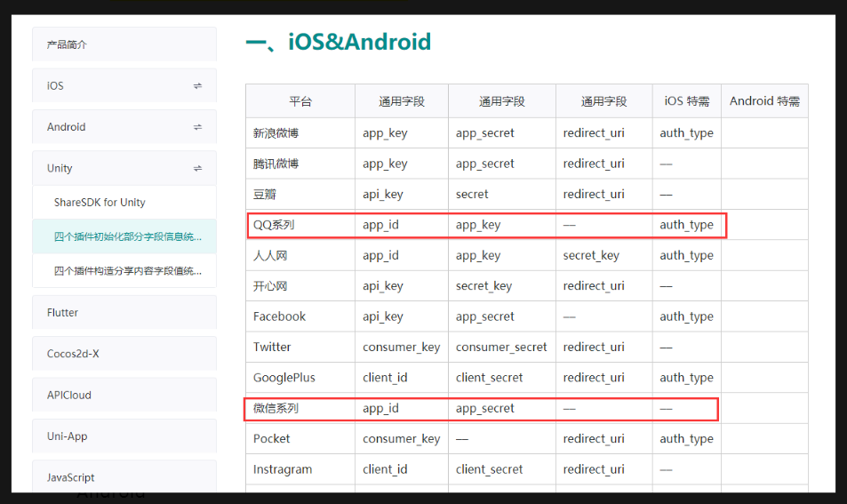The image size is (847, 504).
Task: Click api_key in the Facebook row
Action: click(x=382, y=316)
